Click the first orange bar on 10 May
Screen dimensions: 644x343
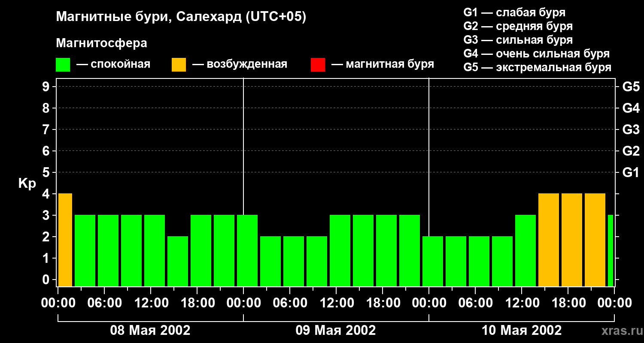(549, 240)
